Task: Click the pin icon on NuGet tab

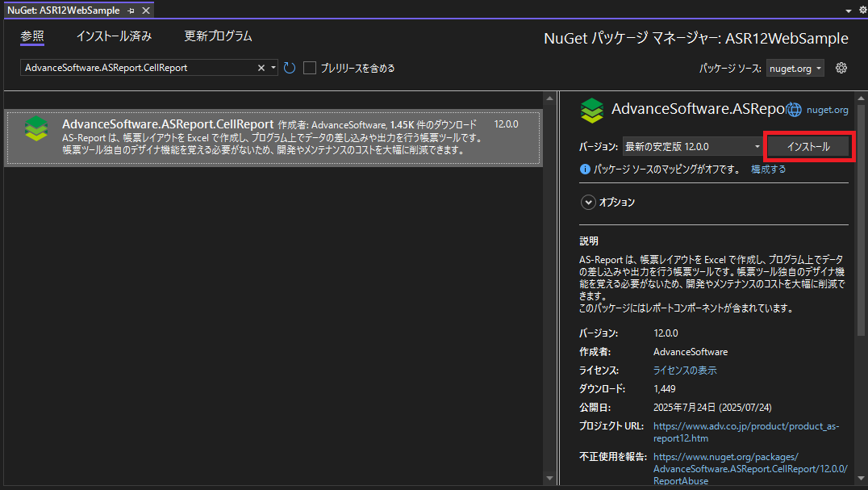Action: (131, 10)
